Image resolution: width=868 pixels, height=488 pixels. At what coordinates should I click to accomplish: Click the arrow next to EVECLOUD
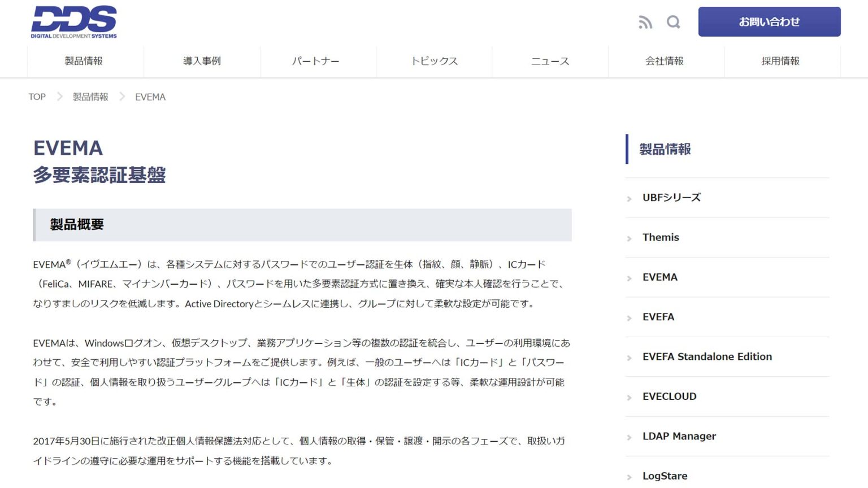tap(629, 396)
